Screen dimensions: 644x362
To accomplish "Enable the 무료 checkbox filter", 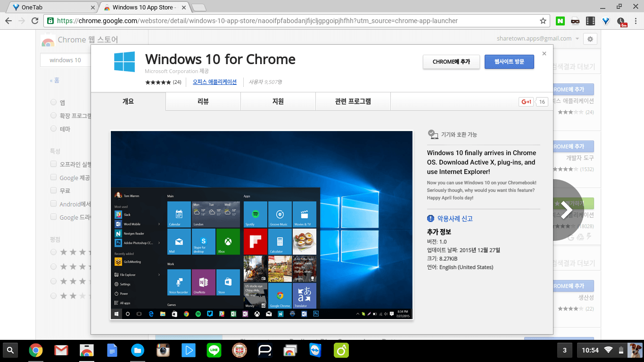I will [x=54, y=191].
